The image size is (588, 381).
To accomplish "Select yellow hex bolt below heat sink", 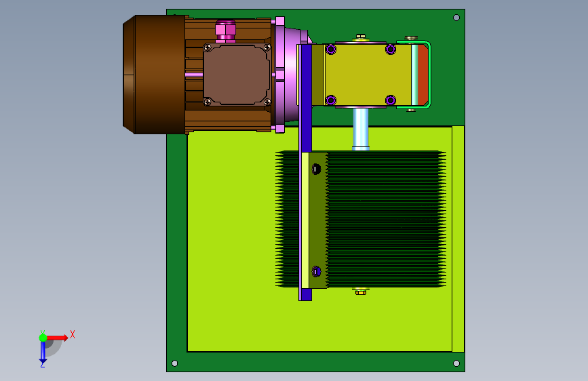I will 361,292.
